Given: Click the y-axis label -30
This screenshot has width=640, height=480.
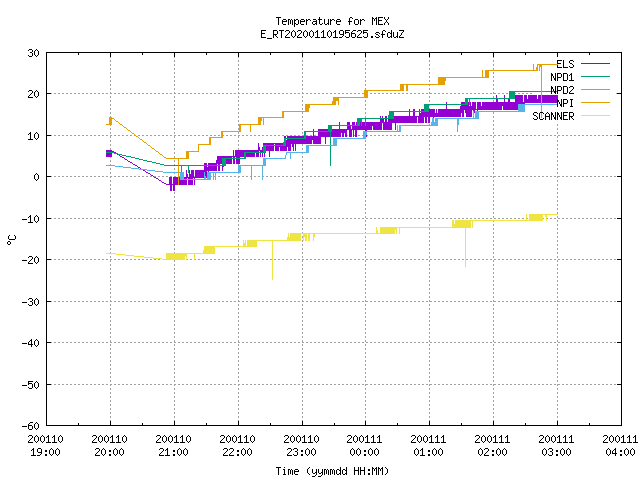Looking at the screenshot, I should tap(31, 302).
